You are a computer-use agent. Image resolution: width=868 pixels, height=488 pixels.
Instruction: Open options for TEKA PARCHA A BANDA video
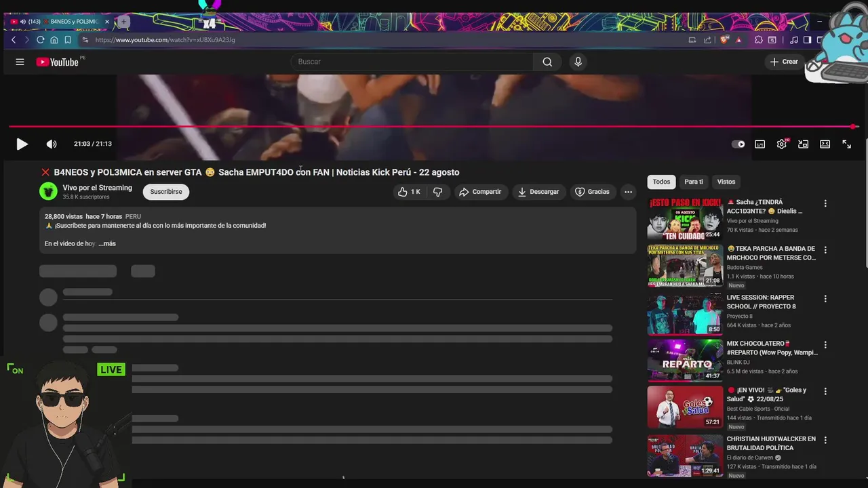pos(825,250)
